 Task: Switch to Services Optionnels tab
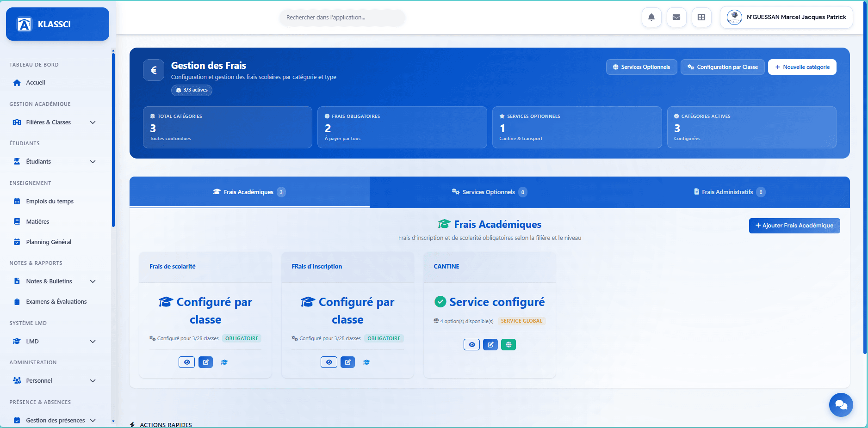[x=489, y=192]
